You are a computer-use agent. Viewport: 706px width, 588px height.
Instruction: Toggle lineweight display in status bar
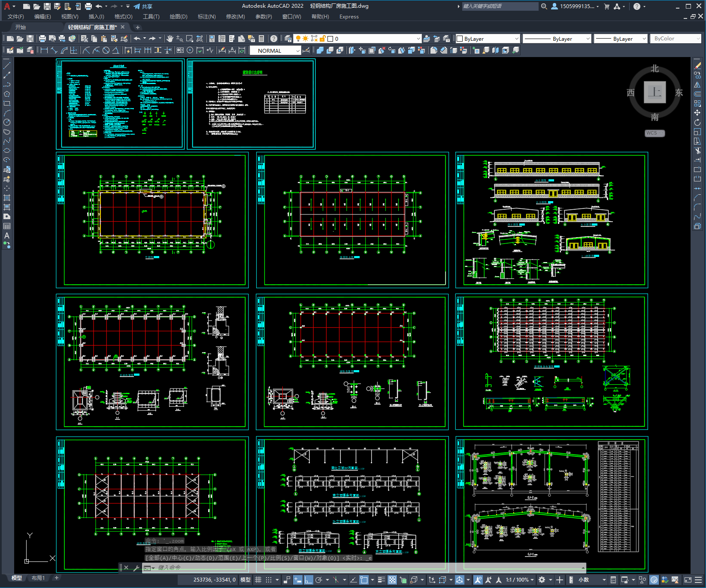(x=382, y=580)
